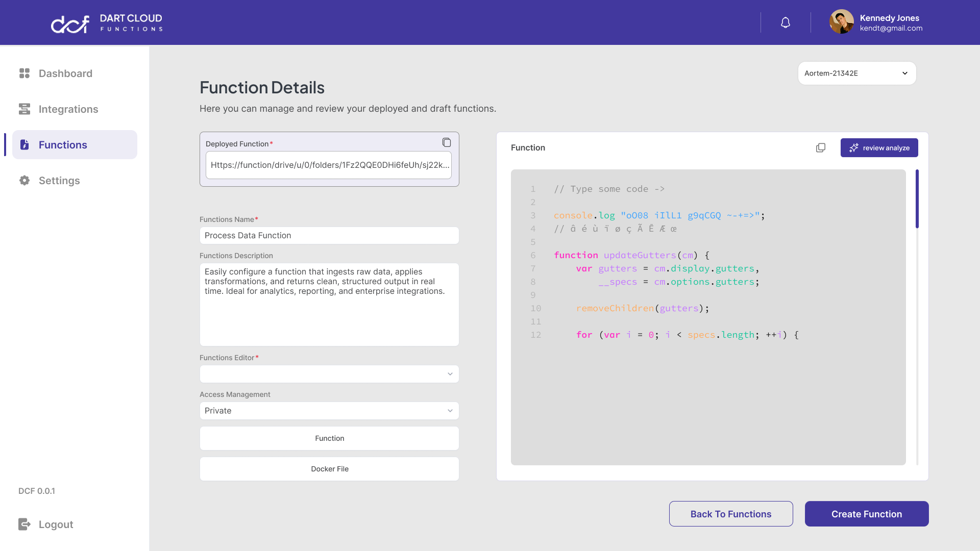980x551 pixels.
Task: Open the Aortem-21342E project dropdown
Action: [x=856, y=73]
